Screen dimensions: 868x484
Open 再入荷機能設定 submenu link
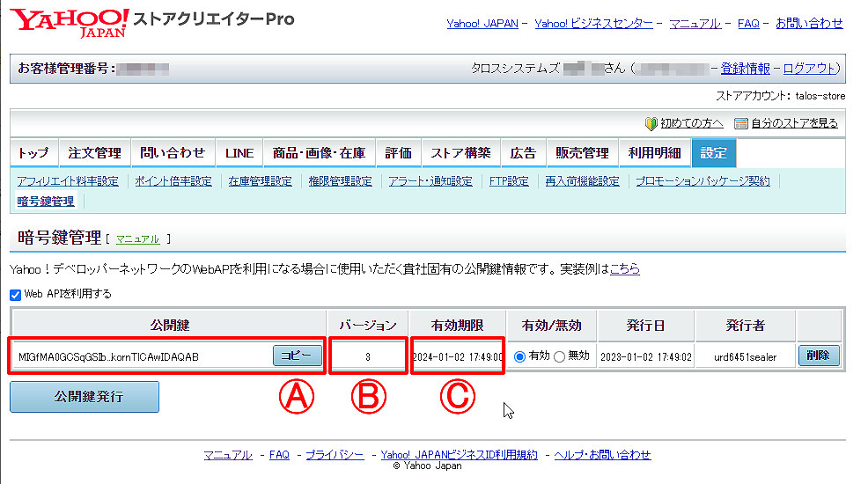point(583,181)
